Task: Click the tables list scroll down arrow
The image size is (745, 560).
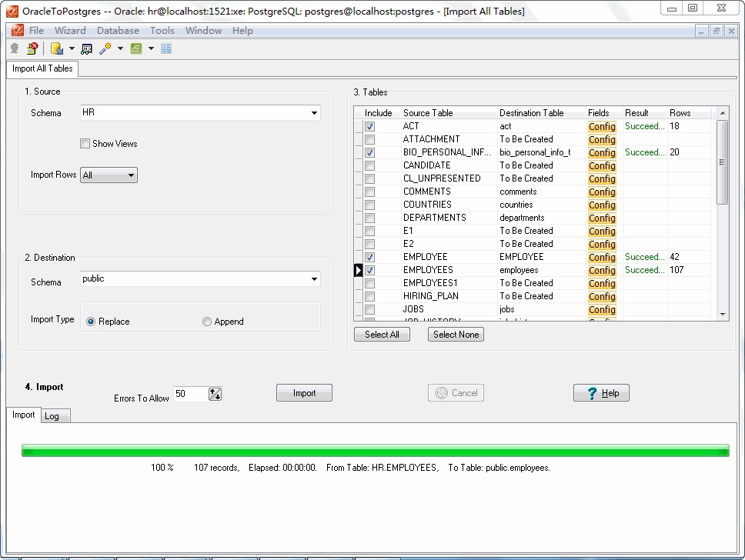Action: 722,315
